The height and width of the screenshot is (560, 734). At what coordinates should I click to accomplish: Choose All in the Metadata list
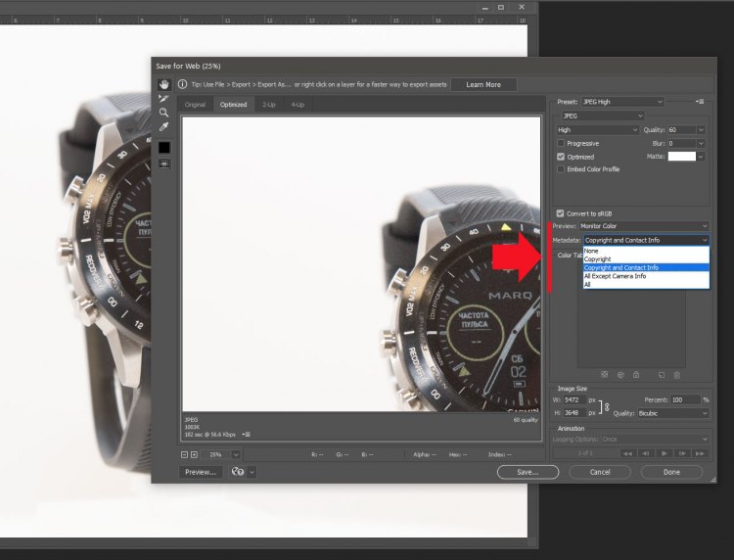[x=646, y=284]
